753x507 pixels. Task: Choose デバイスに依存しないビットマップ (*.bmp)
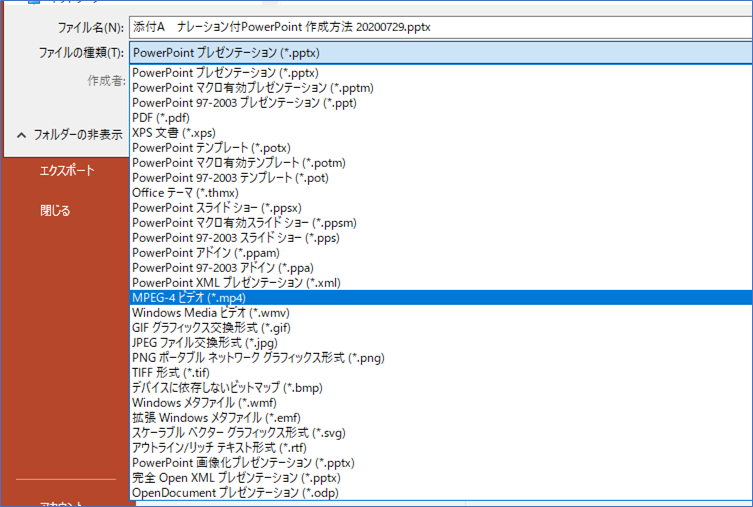441,388
